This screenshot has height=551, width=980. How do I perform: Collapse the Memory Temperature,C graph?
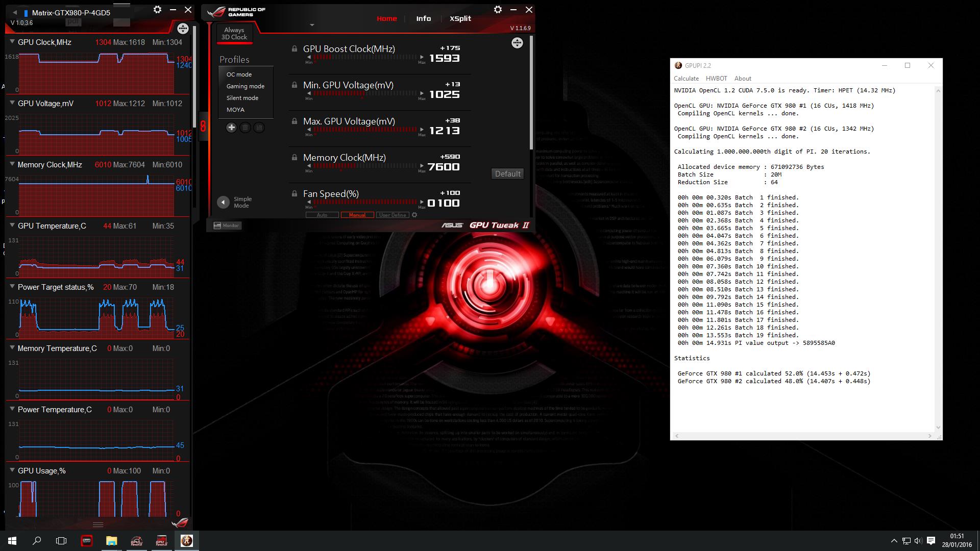coord(12,348)
